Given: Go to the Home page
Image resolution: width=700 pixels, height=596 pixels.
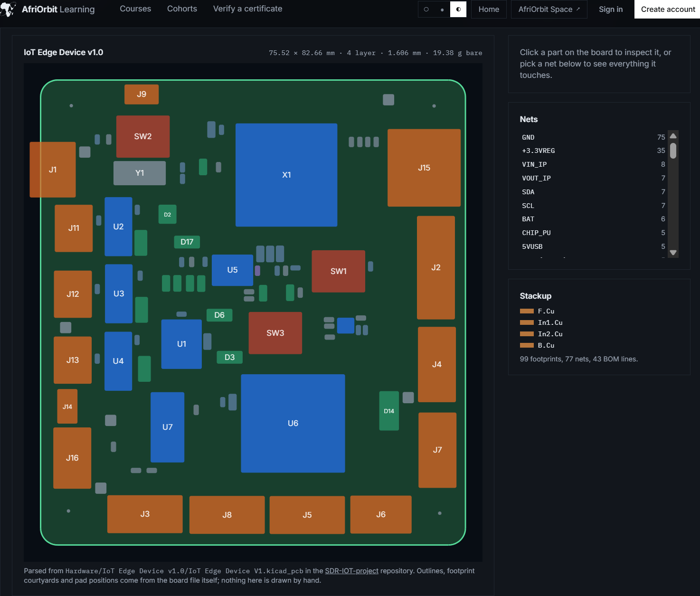Looking at the screenshot, I should point(489,9).
